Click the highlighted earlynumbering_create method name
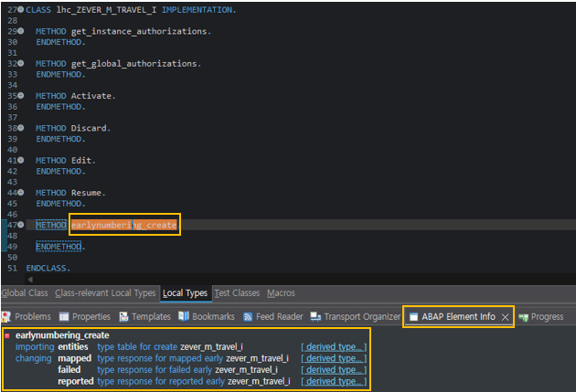This screenshot has width=576, height=392. pos(123,225)
